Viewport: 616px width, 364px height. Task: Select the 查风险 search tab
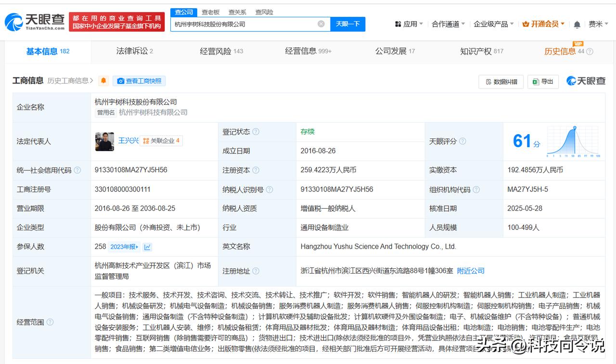click(264, 13)
